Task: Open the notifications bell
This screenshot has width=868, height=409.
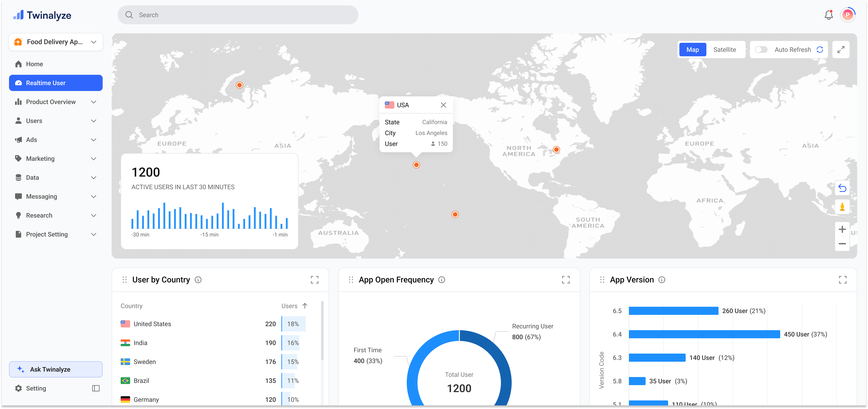Action: click(829, 15)
